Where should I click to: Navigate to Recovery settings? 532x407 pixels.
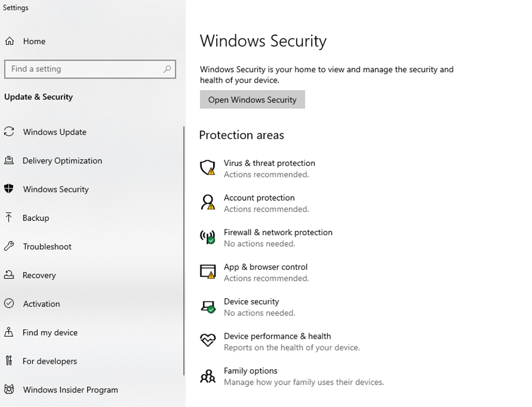(39, 276)
